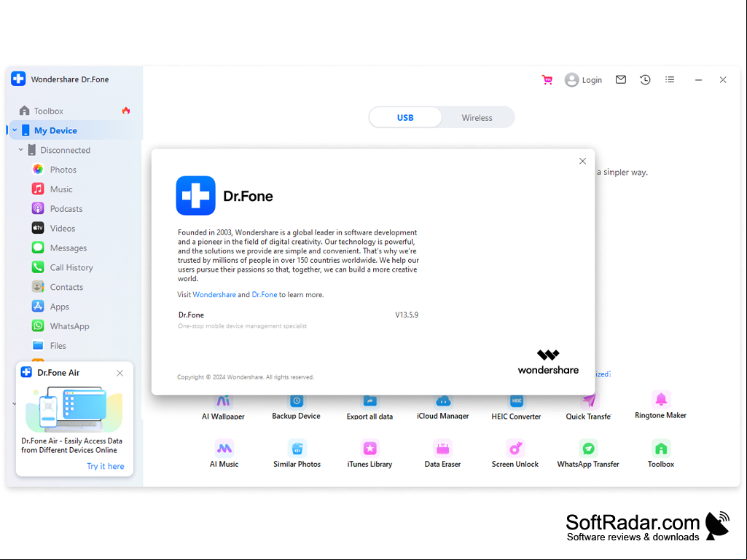Close the Dr.Fone Air promo card
747x560 pixels.
tap(120, 374)
